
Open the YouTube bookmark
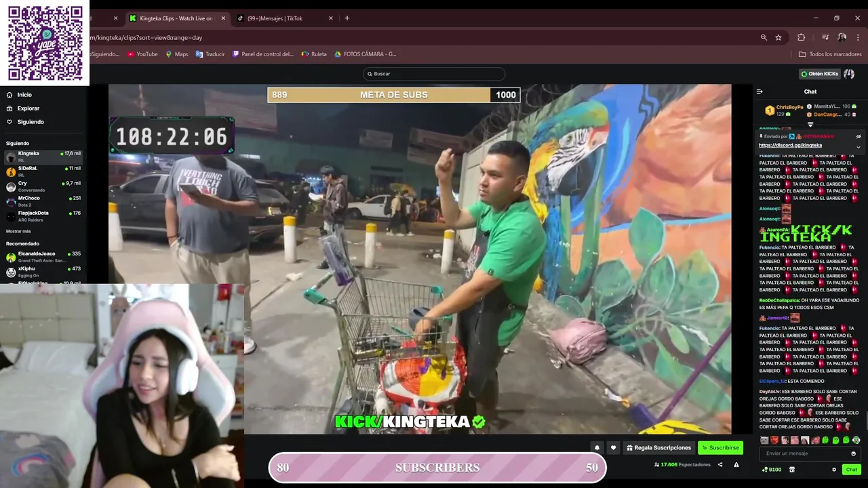click(142, 54)
